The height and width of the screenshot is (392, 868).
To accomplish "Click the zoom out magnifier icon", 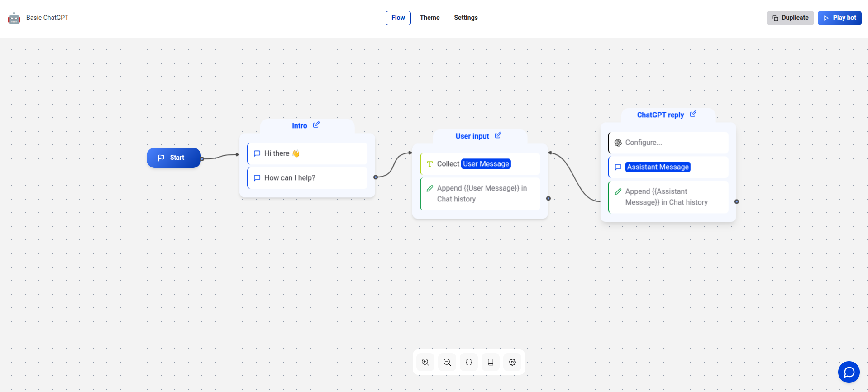I will pyautogui.click(x=447, y=362).
